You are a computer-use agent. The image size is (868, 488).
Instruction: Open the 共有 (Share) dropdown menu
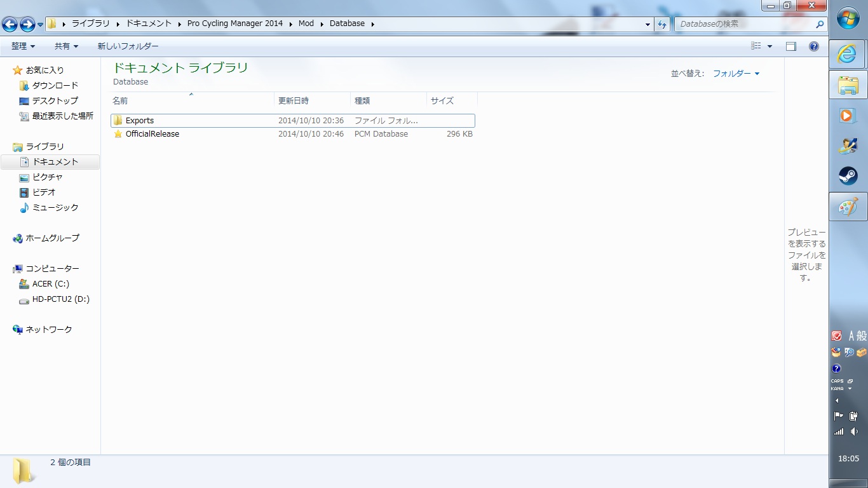pyautogui.click(x=66, y=46)
